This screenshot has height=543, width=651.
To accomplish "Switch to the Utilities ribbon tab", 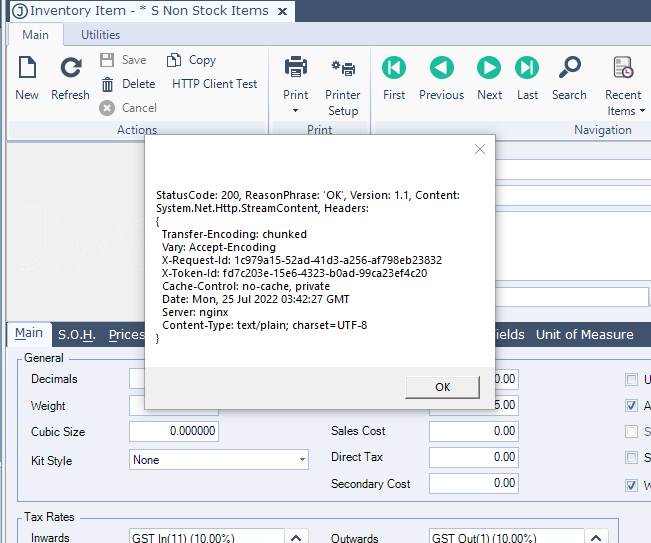I will click(x=101, y=35).
